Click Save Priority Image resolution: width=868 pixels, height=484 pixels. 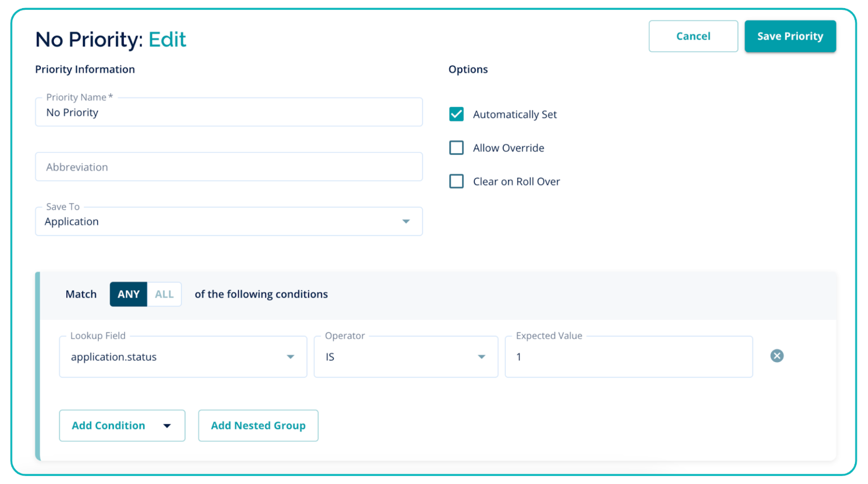[x=790, y=36]
